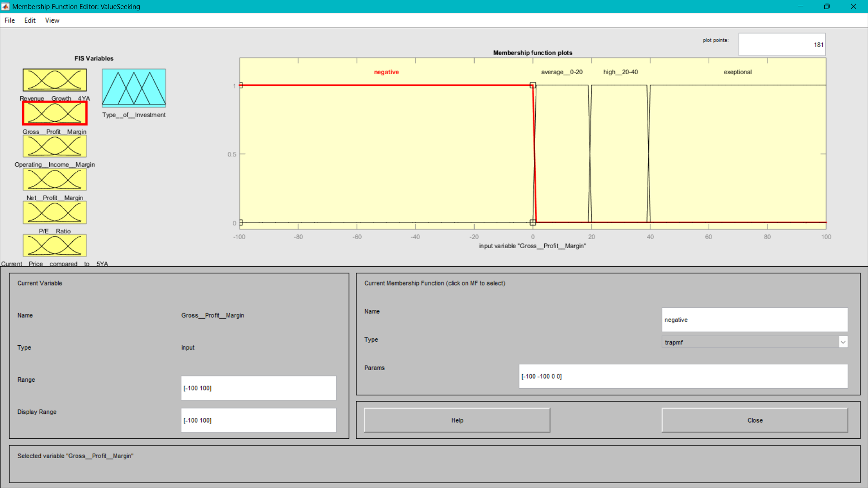The image size is (868, 488).
Task: Click the Close button in editor
Action: 755,420
